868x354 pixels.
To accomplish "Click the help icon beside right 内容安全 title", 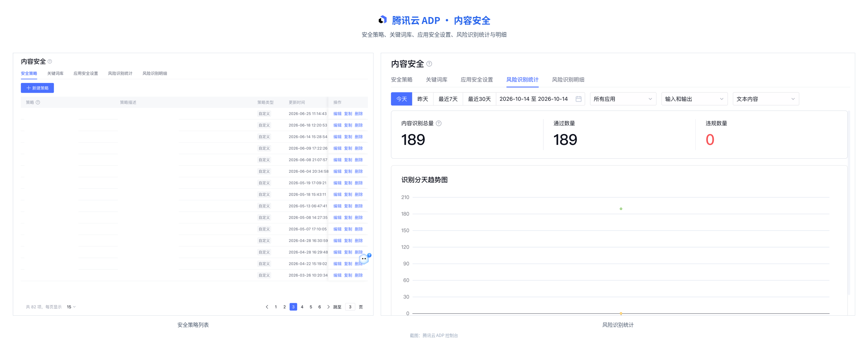I will [429, 64].
